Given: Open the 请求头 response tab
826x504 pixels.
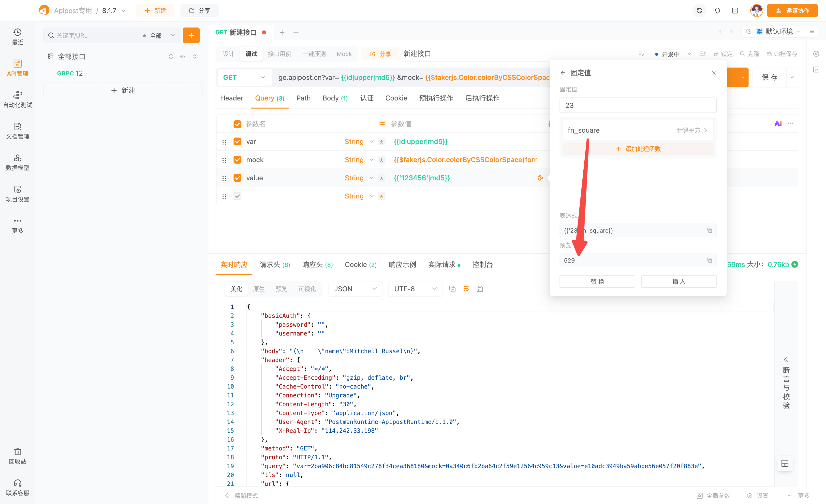Looking at the screenshot, I should point(275,265).
